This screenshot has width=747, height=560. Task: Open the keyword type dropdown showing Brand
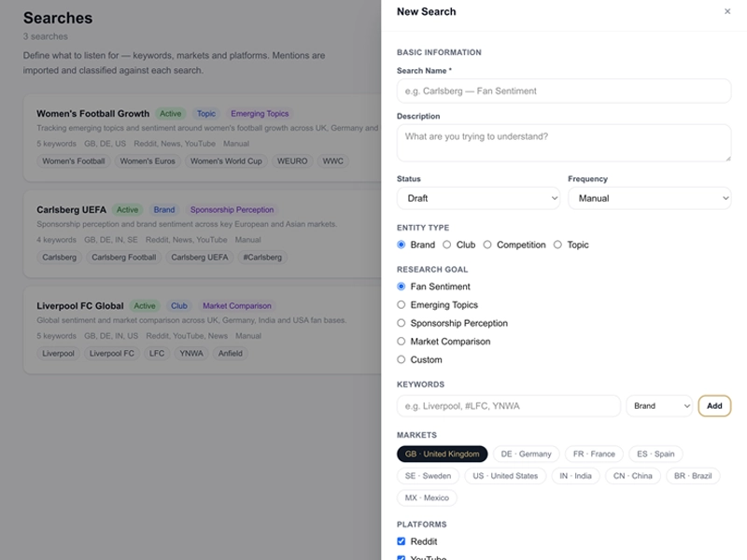659,406
